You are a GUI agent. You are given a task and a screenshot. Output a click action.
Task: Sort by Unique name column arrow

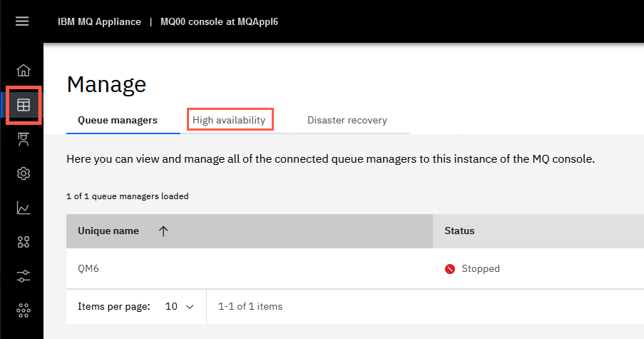click(x=163, y=231)
